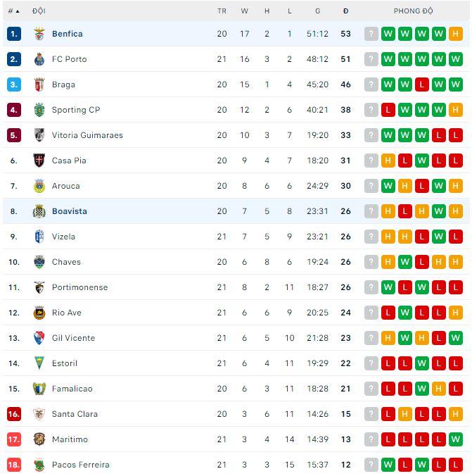Click Benfica's upcoming match question mark badge
The height and width of the screenshot is (476, 472).
[x=371, y=34]
